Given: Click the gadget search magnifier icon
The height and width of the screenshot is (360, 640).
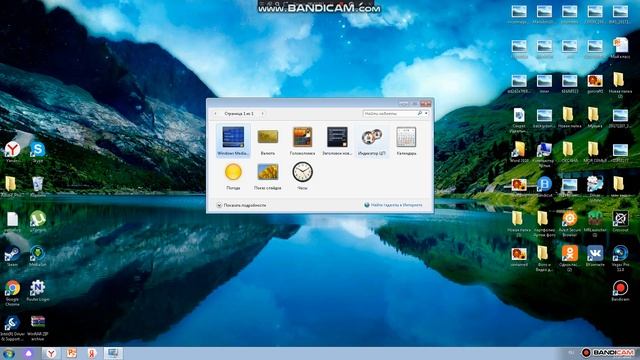Looking at the screenshot, I should click(x=420, y=113).
